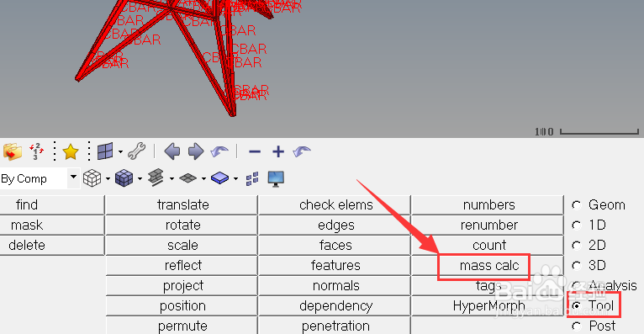The height and width of the screenshot is (334, 644).
Task: Click the curved arrow after the plus icon
Action: (x=302, y=151)
